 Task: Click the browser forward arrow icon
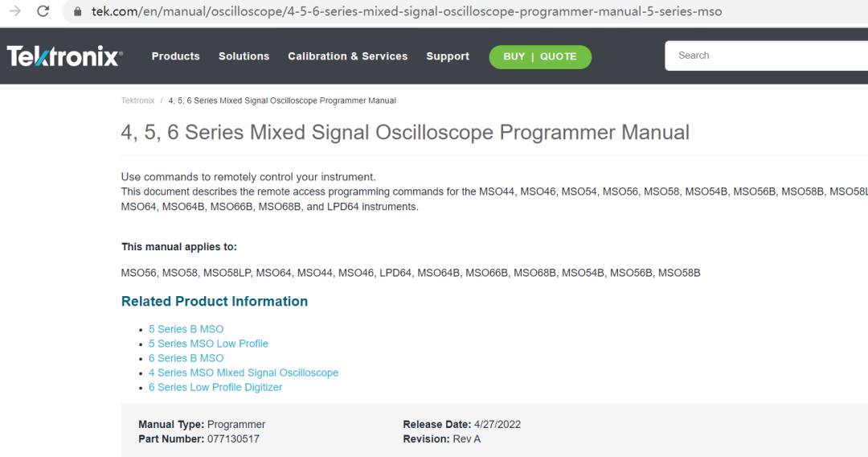click(x=15, y=11)
